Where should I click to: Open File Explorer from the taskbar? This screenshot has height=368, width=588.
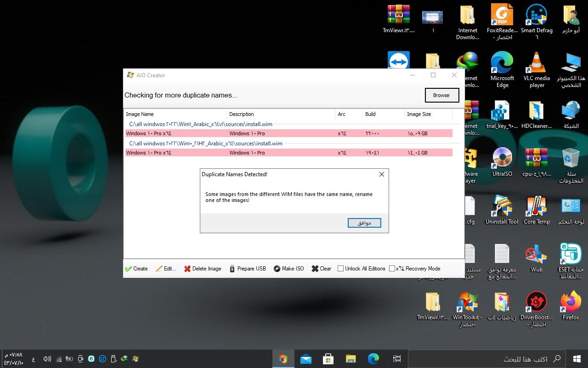pos(351,359)
